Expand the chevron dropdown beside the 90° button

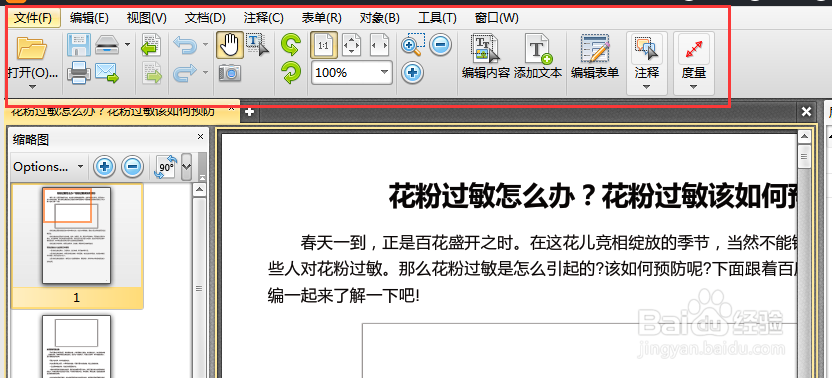186,166
